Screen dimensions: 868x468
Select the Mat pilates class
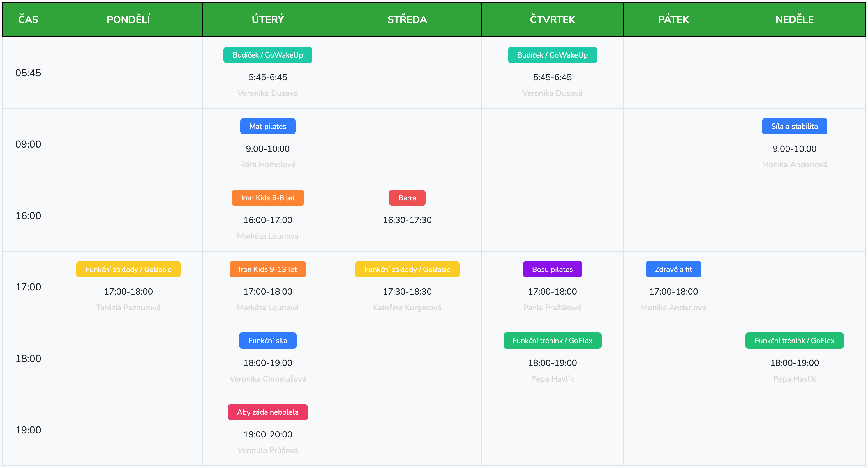267,126
